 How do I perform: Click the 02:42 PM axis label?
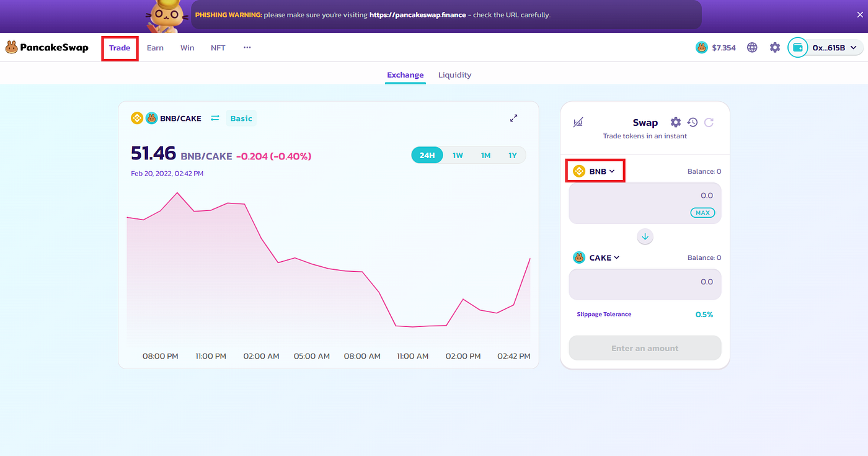tap(514, 356)
